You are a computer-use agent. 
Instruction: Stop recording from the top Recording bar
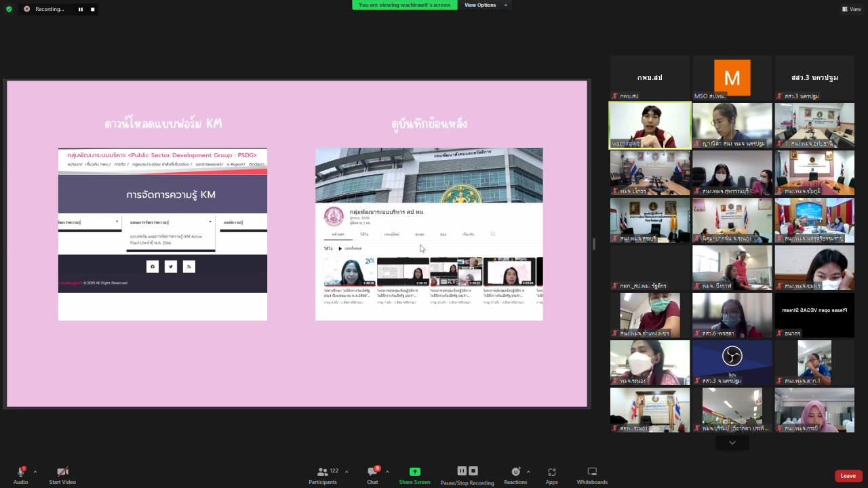[x=93, y=9]
